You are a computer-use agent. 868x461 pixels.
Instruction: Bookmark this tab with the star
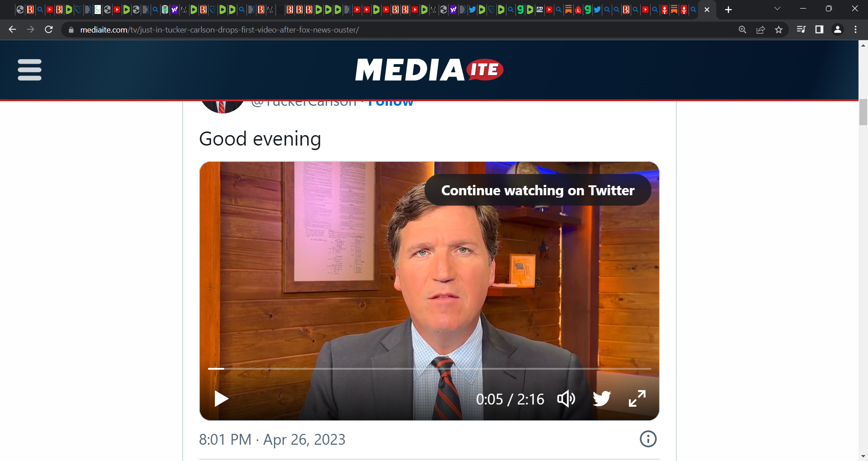[778, 30]
